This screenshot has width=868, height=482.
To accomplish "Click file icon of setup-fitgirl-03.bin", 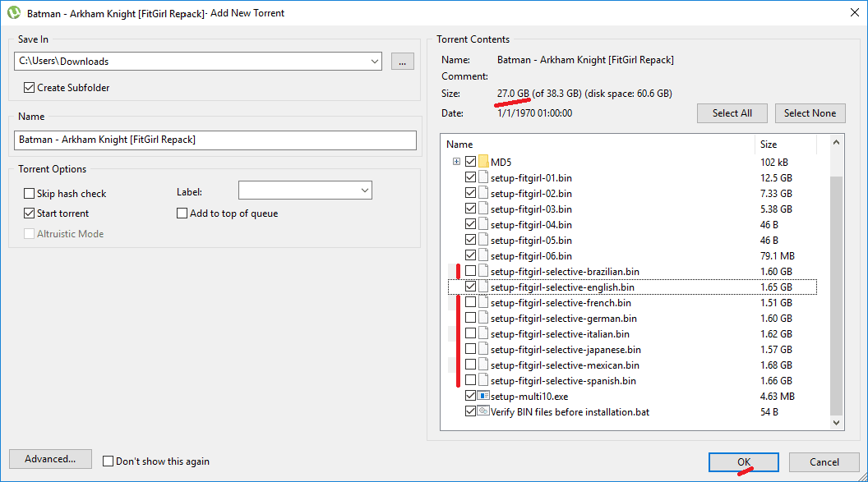I will point(483,209).
